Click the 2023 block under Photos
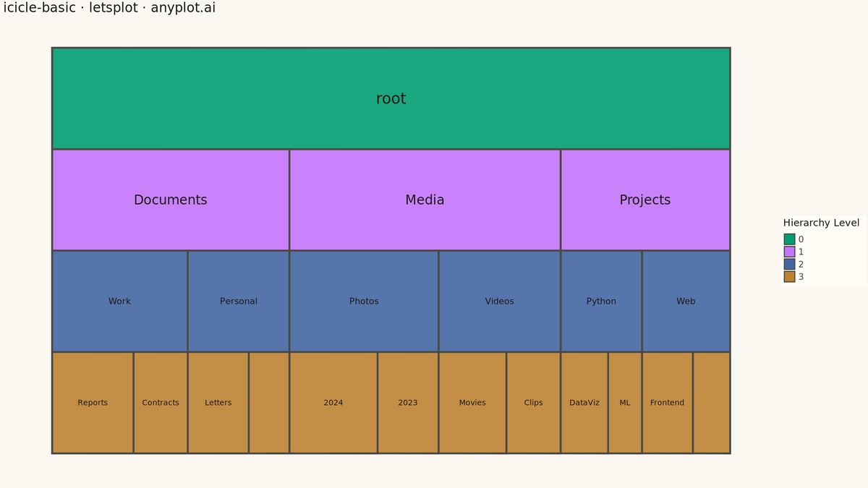This screenshot has width=868, height=488. (408, 403)
